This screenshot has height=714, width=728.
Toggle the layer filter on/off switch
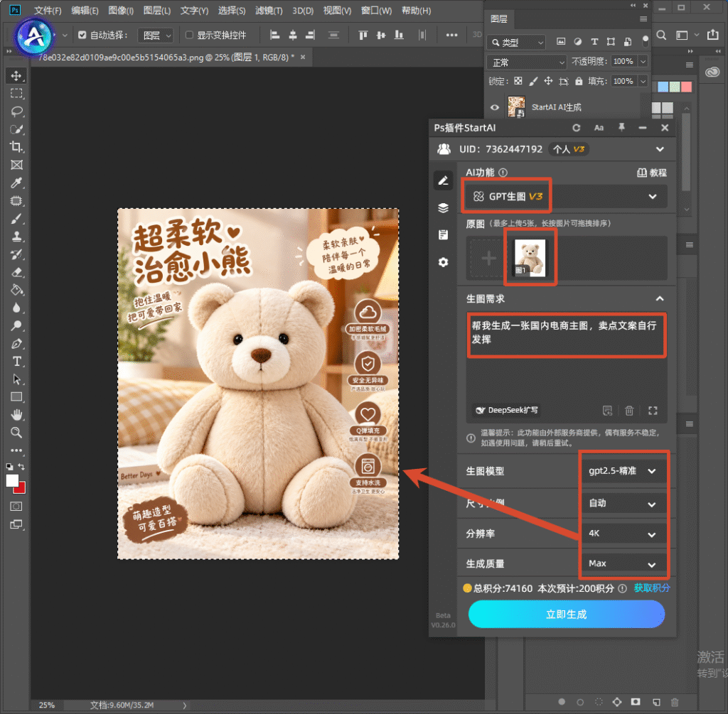(645, 41)
